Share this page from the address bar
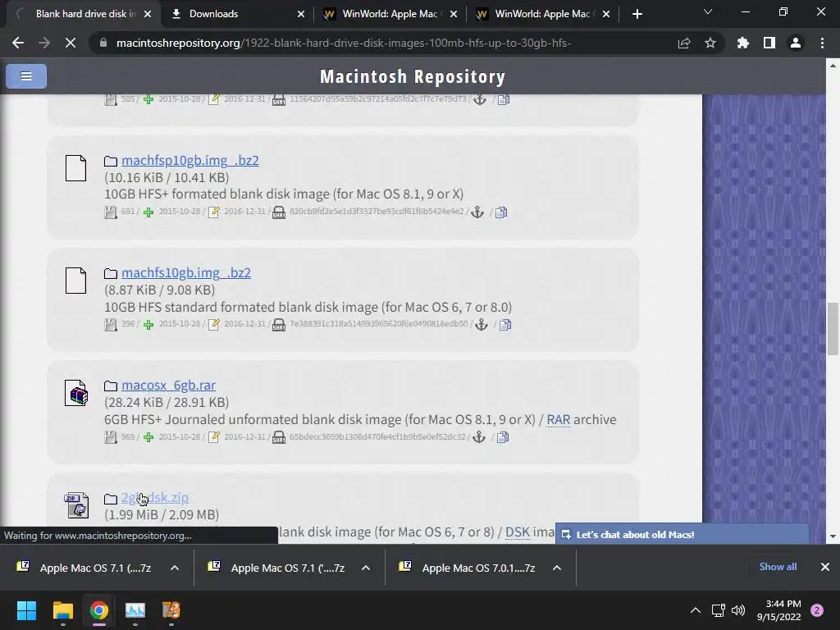 pos(684,43)
